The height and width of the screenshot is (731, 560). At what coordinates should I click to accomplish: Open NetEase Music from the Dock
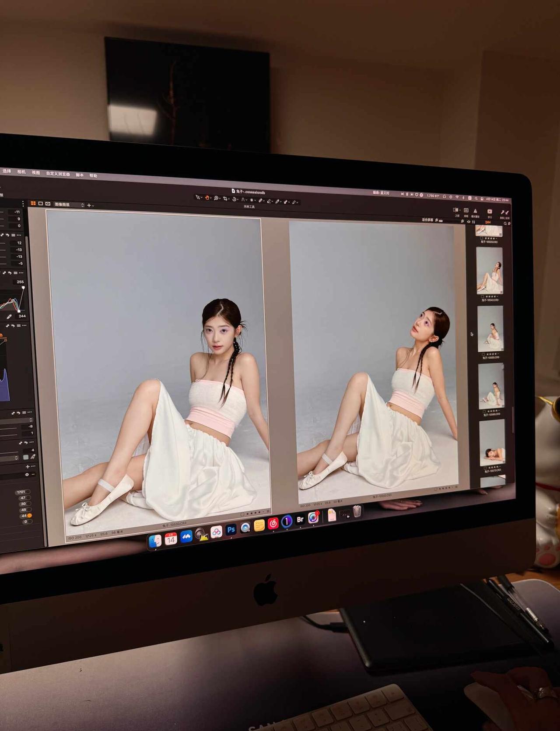[273, 523]
